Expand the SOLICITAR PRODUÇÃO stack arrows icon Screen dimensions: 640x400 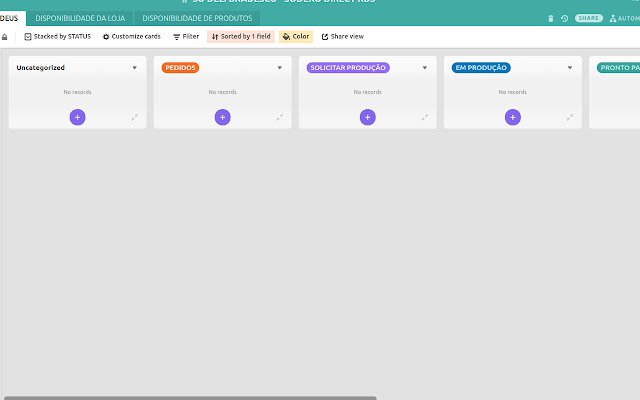pyautogui.click(x=424, y=118)
